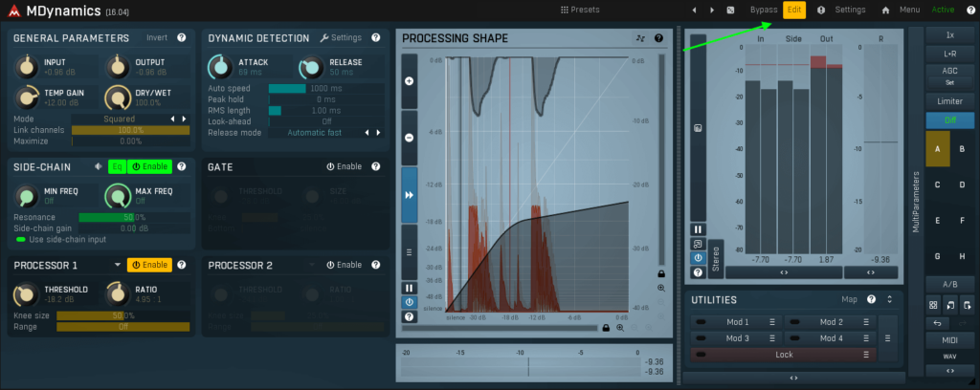Image resolution: width=980 pixels, height=390 pixels.
Task: Select the 1x oversampling button
Action: [x=950, y=35]
